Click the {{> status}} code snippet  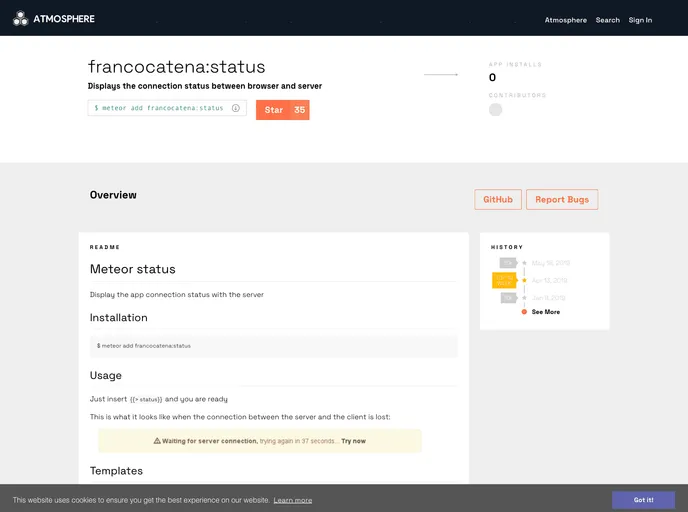coord(146,400)
